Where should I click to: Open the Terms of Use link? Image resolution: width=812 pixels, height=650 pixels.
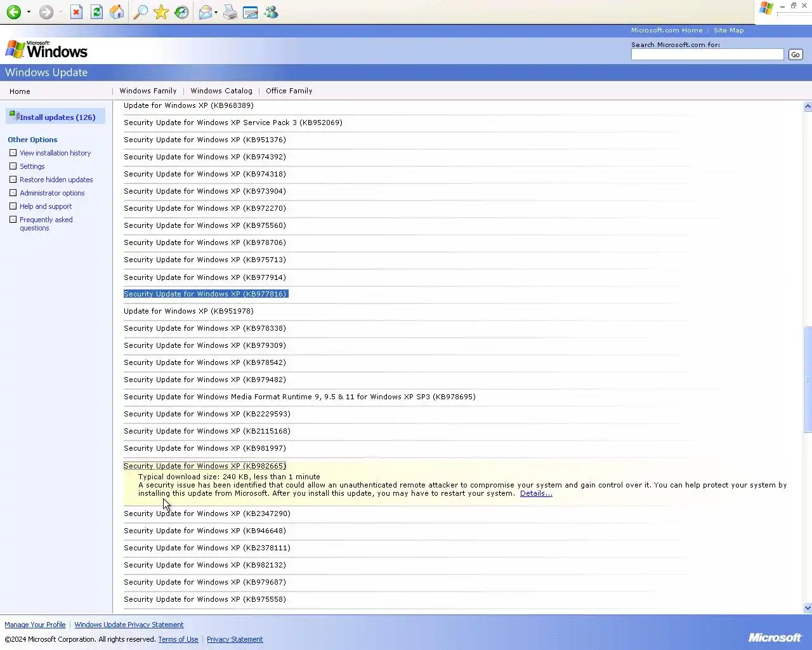(178, 639)
